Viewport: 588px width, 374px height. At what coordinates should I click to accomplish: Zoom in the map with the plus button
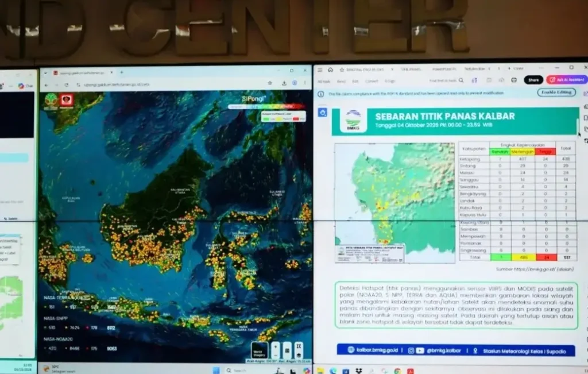(x=276, y=346)
